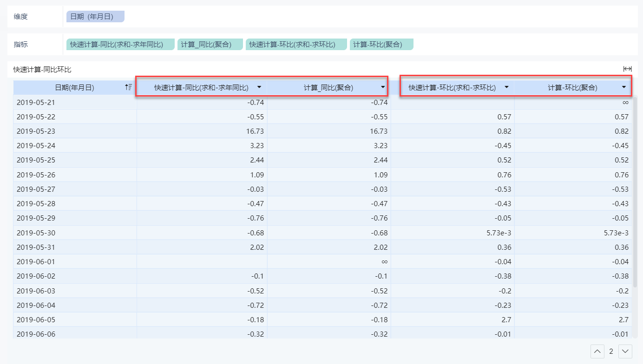Open the 快速计算-同比(求和-求年同比) column header dropdown
The height and width of the screenshot is (364, 643).
pyautogui.click(x=259, y=87)
